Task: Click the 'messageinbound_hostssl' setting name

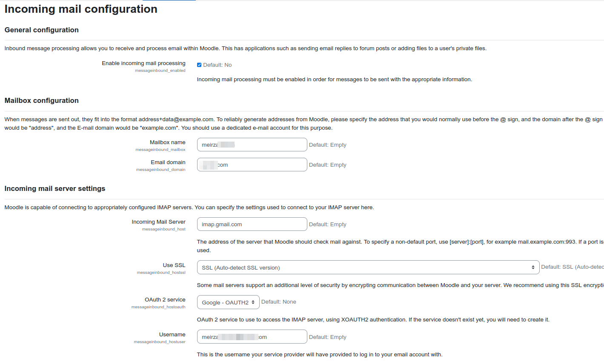Action: click(x=161, y=273)
